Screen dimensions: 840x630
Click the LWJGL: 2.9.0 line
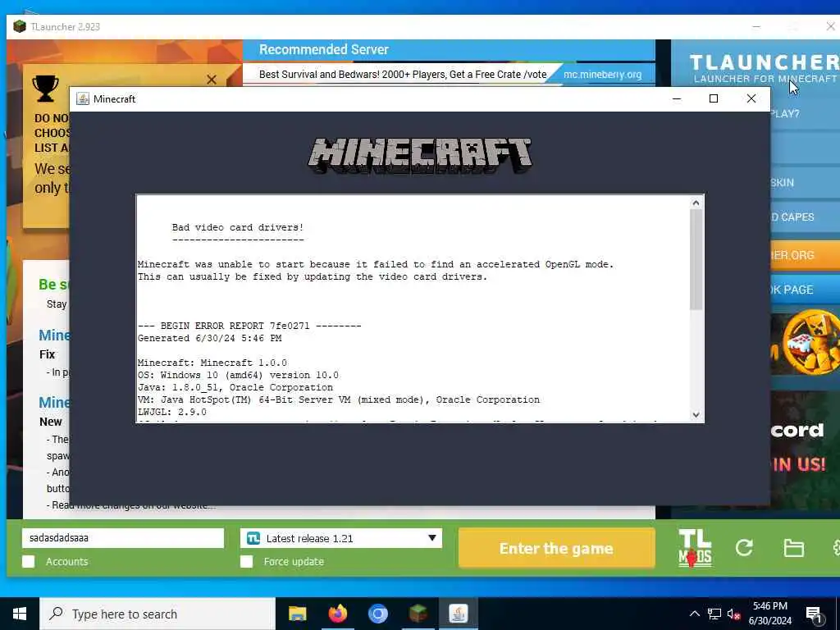pos(172,412)
